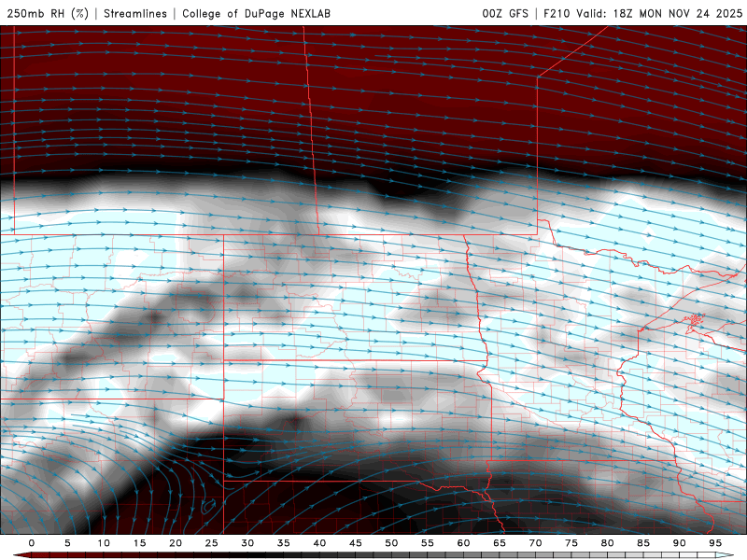Click the "45" colorbar scale label
The image size is (747, 560).
[x=356, y=543]
